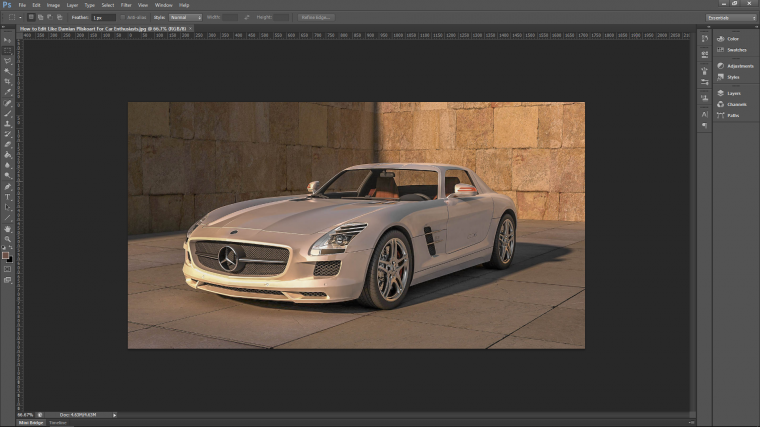Select the Eyedropper tool
760x427 pixels.
tap(7, 92)
